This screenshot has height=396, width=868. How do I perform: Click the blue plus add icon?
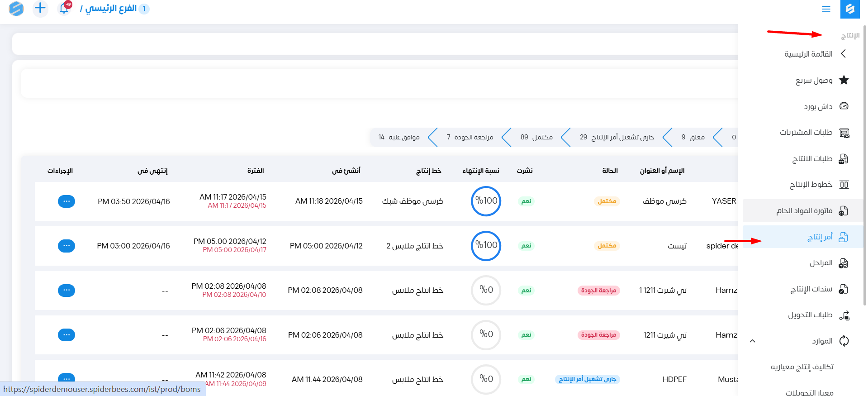coord(40,8)
